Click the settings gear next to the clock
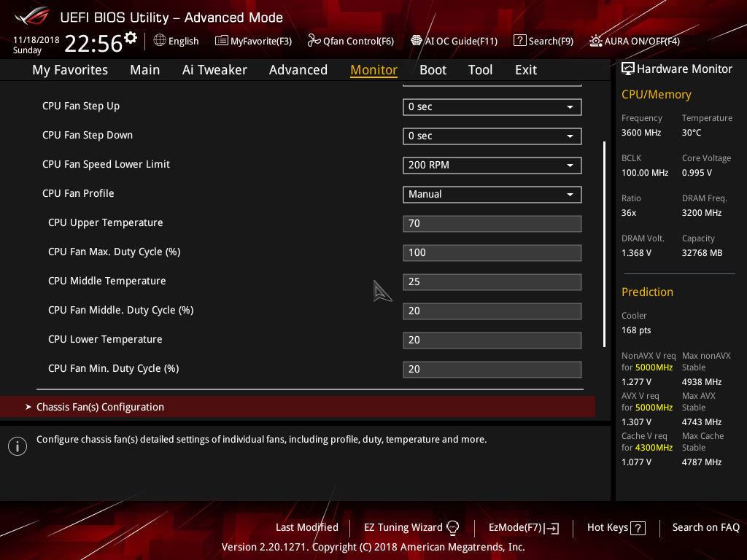The image size is (747, 560). point(130,37)
